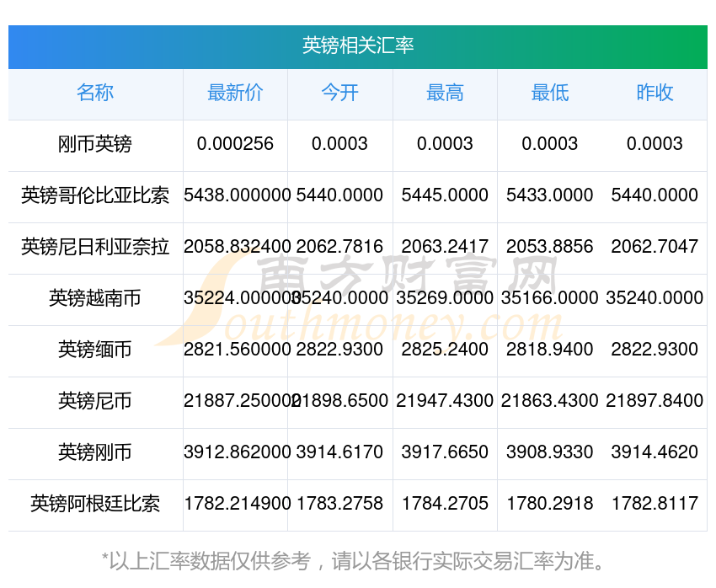Click the 最低 column header
The image size is (716, 588).
(x=550, y=93)
